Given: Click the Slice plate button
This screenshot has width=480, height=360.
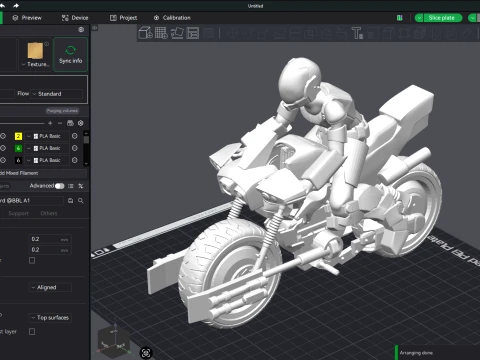Looking at the screenshot, I should (442, 18).
